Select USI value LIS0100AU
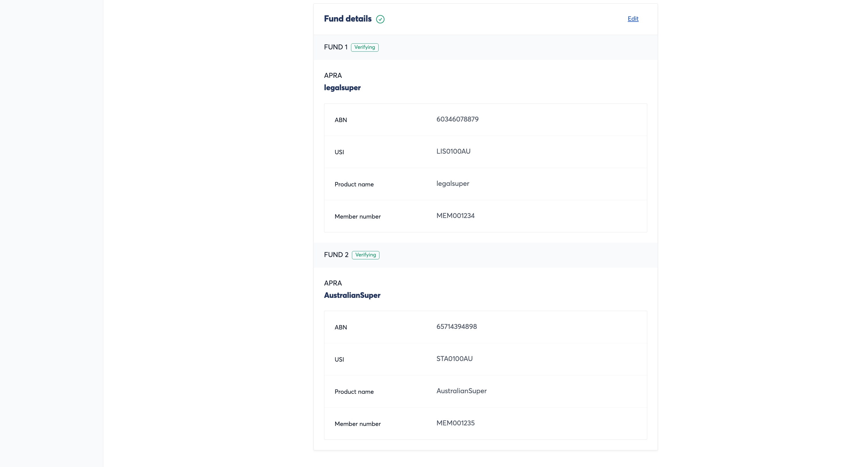The image size is (868, 467). coord(453,151)
